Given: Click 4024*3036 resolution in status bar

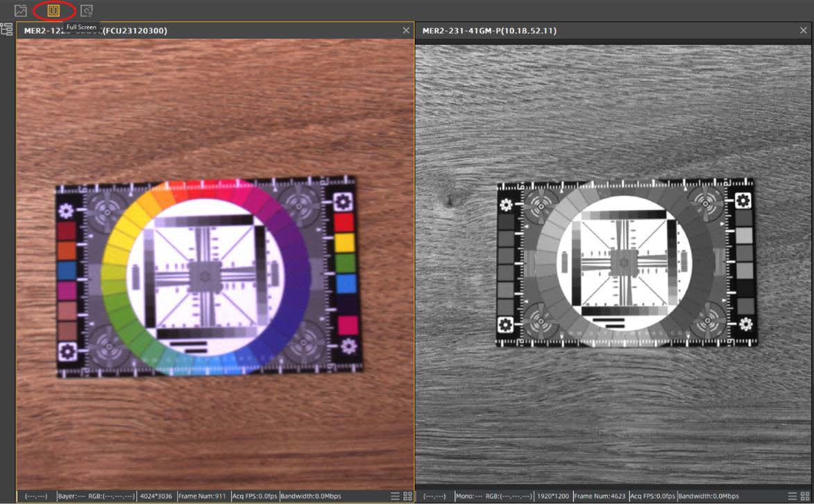Looking at the screenshot, I should [x=156, y=496].
